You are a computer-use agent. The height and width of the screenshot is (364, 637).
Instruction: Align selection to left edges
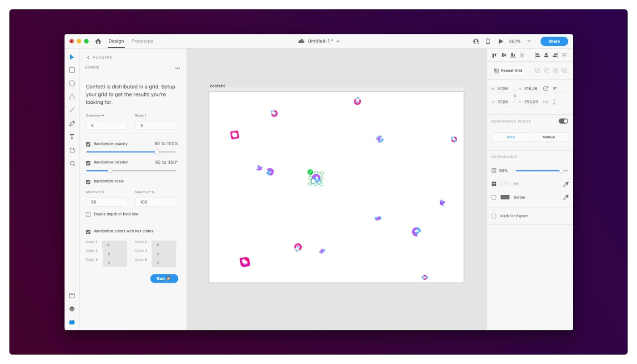pos(537,55)
